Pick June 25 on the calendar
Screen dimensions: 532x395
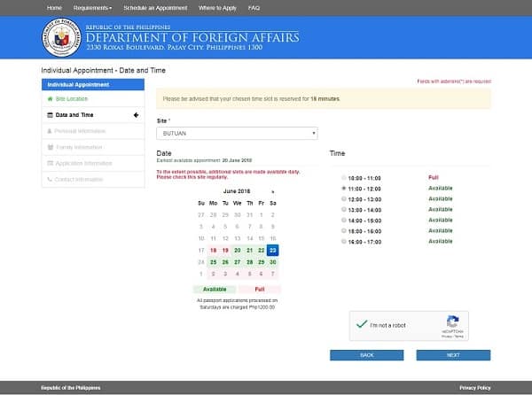tap(213, 262)
